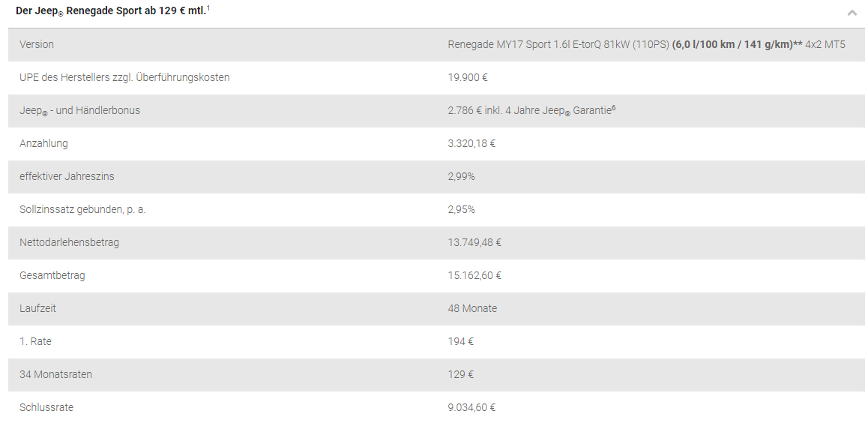Click the effektiver Jahreszins label

(x=67, y=176)
